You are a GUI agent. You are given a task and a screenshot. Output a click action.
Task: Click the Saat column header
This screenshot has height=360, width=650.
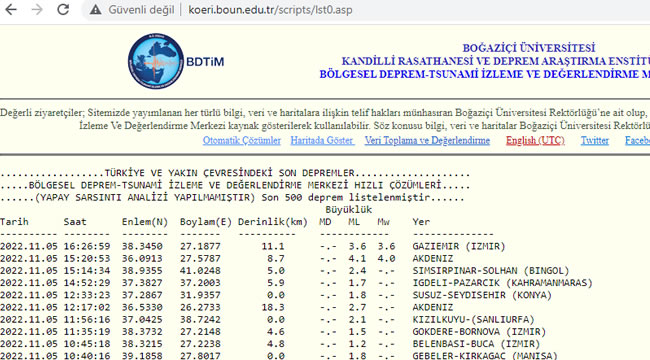75,222
